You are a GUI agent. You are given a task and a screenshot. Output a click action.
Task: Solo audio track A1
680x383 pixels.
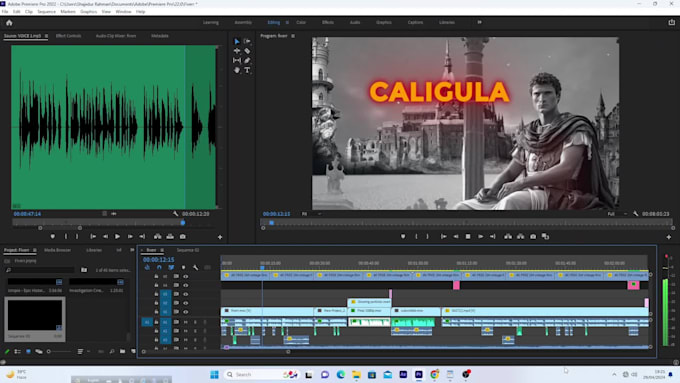195,322
